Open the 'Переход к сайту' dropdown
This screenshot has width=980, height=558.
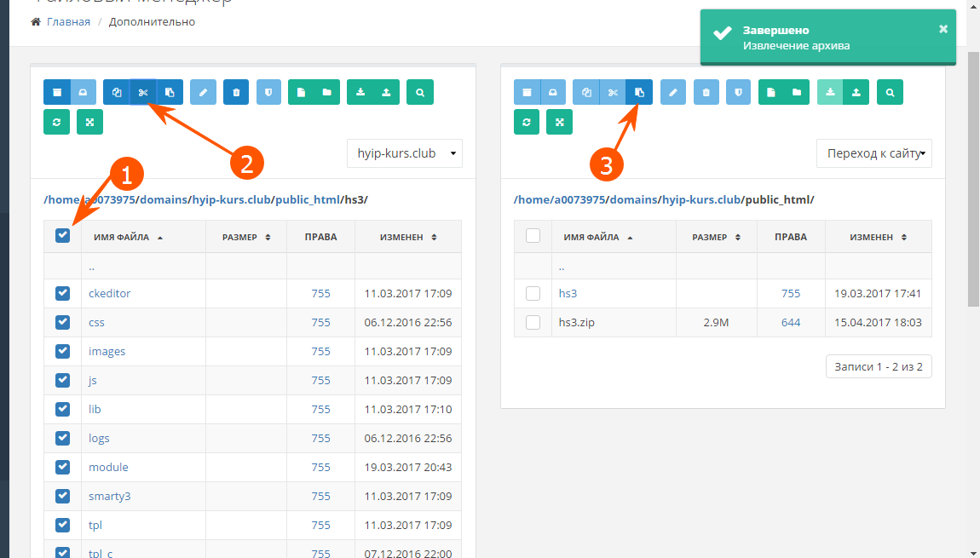873,154
